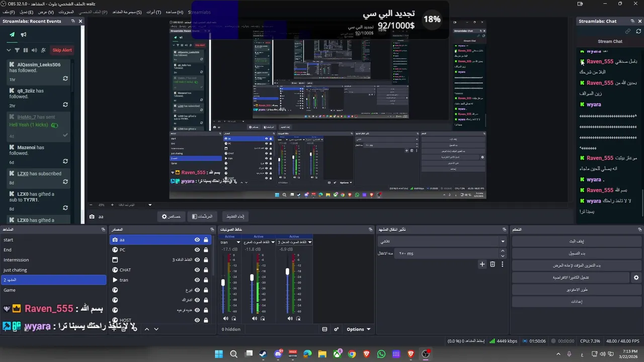
Task: Replay the Mazenoi follow alert
Action: click(65, 161)
